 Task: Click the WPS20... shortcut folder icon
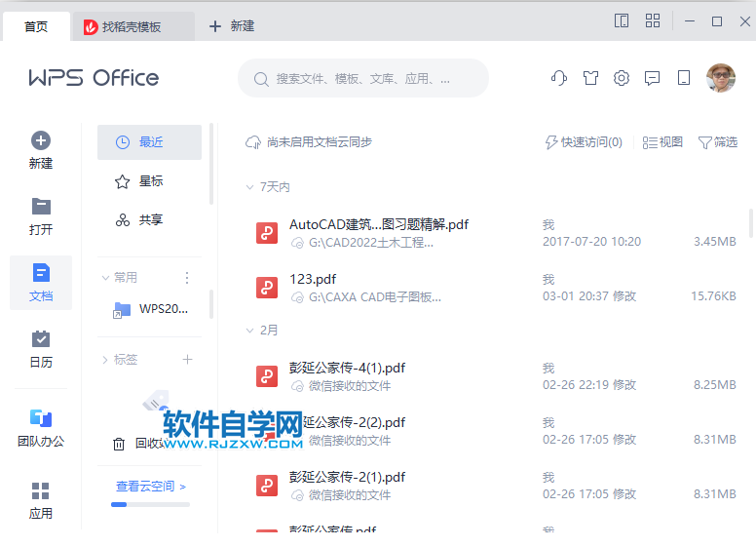click(122, 310)
